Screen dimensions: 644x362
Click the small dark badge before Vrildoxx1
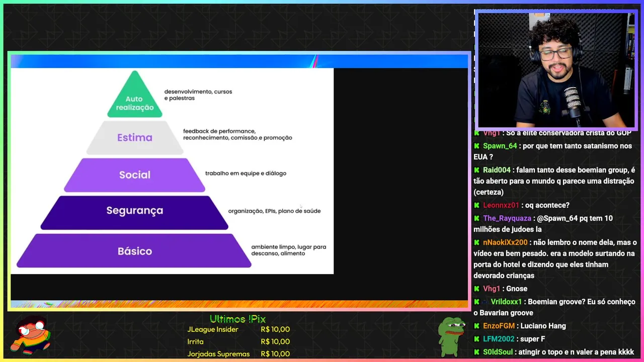485,302
